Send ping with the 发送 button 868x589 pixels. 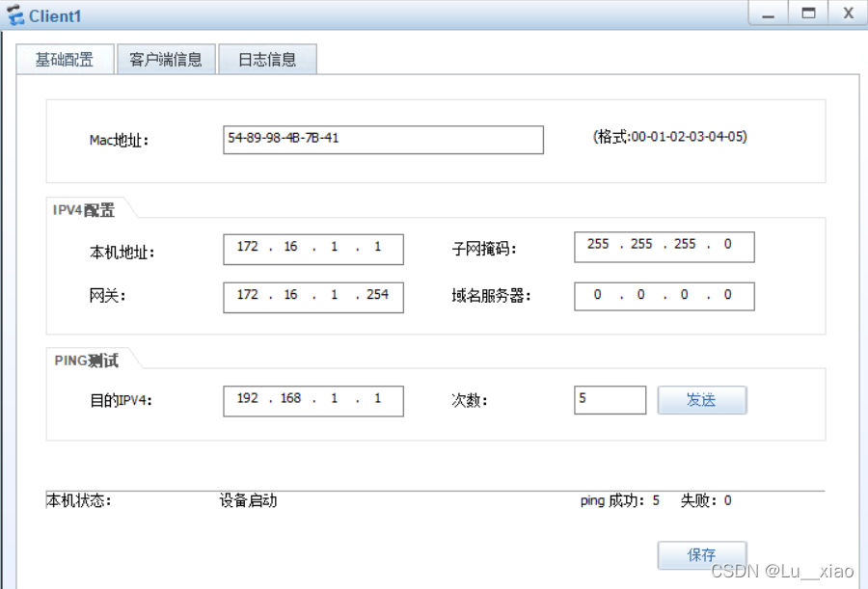[702, 400]
